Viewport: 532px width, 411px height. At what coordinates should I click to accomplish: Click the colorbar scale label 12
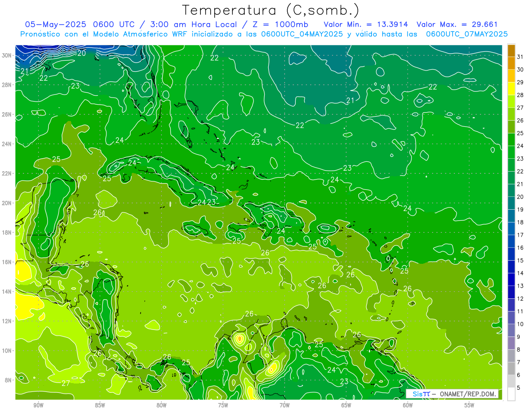tap(520, 298)
